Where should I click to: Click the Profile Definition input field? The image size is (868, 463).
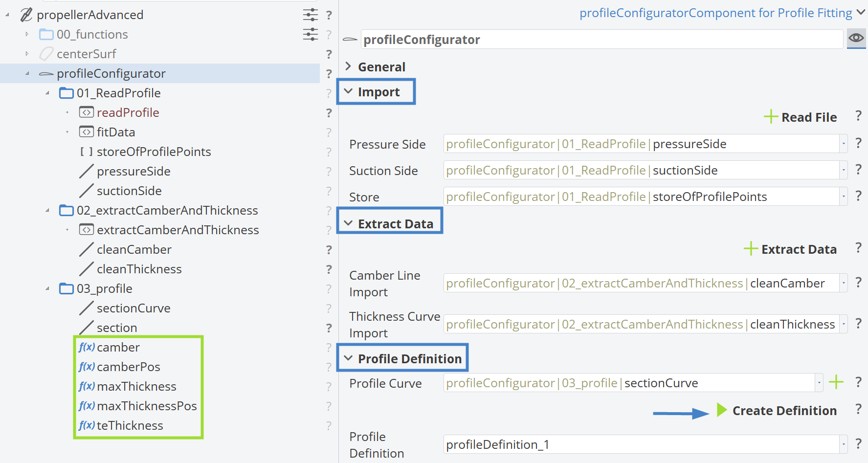tap(642, 444)
